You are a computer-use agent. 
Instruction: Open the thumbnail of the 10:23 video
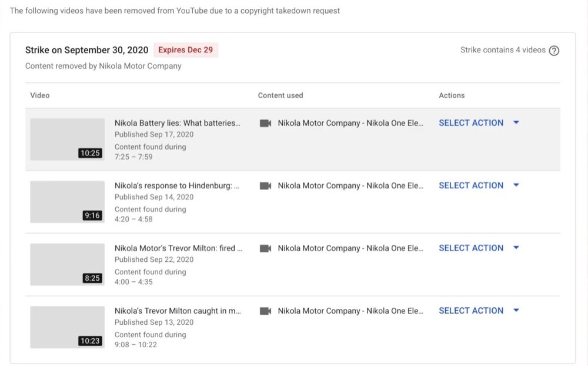[68, 327]
